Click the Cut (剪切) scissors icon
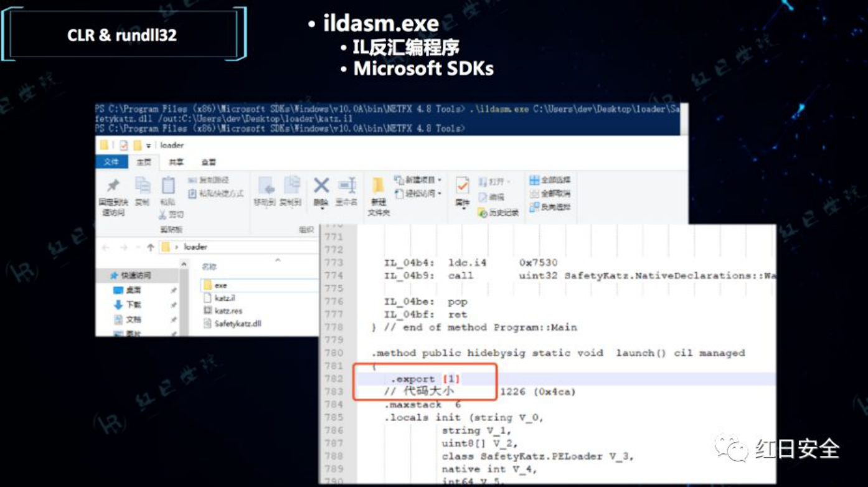The width and height of the screenshot is (868, 487). (x=163, y=214)
